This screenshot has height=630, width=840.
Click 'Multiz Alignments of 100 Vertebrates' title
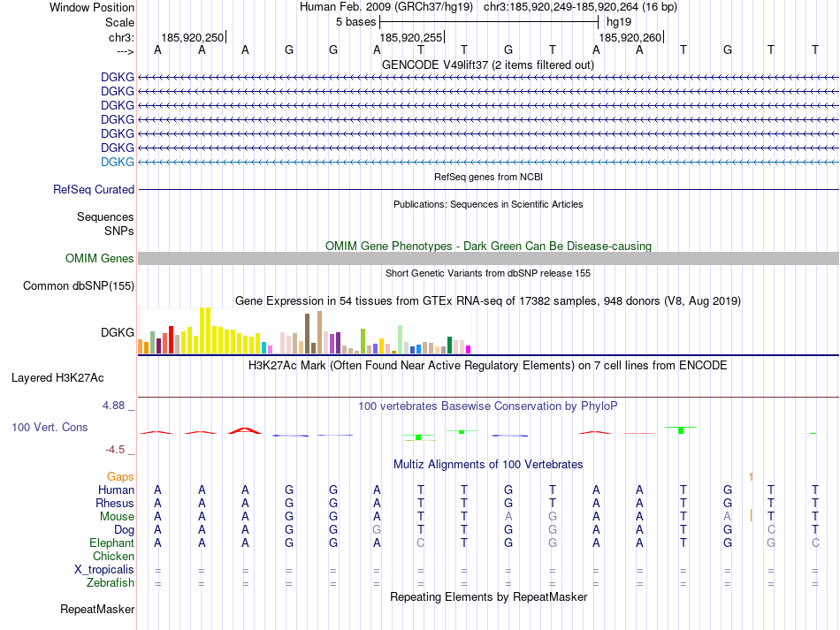(488, 465)
